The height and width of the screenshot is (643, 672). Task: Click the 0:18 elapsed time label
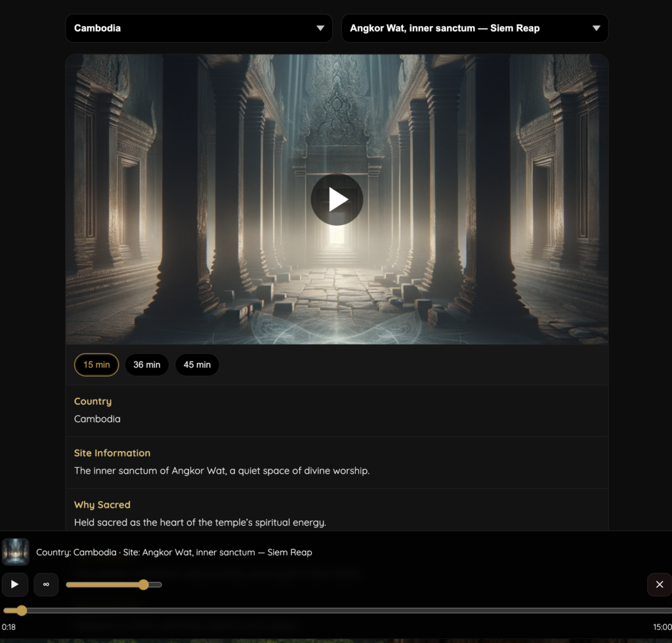point(9,627)
